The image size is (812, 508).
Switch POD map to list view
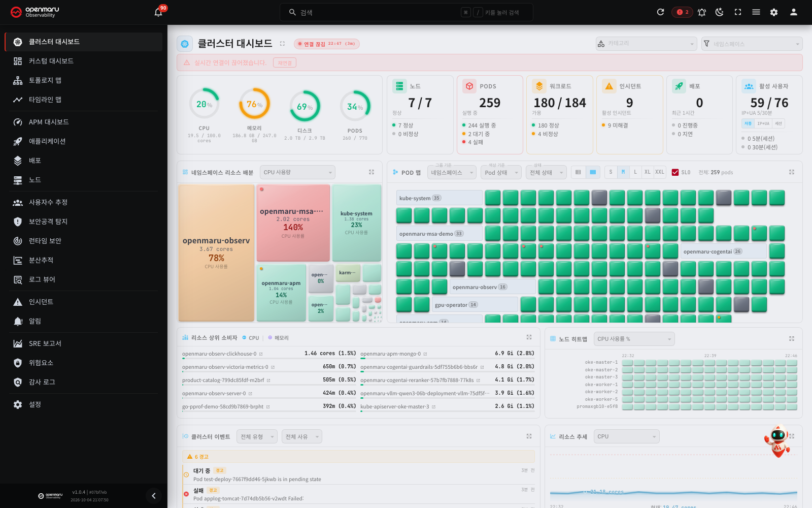point(578,172)
